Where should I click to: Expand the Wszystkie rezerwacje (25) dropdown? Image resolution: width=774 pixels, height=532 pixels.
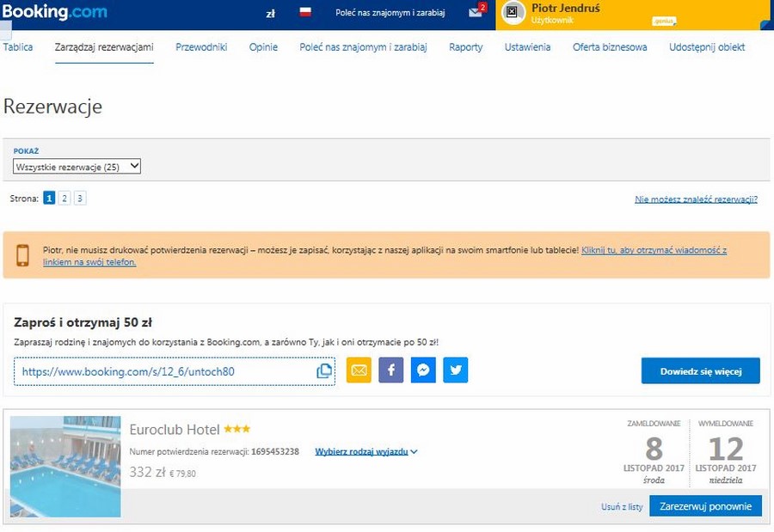tap(77, 167)
